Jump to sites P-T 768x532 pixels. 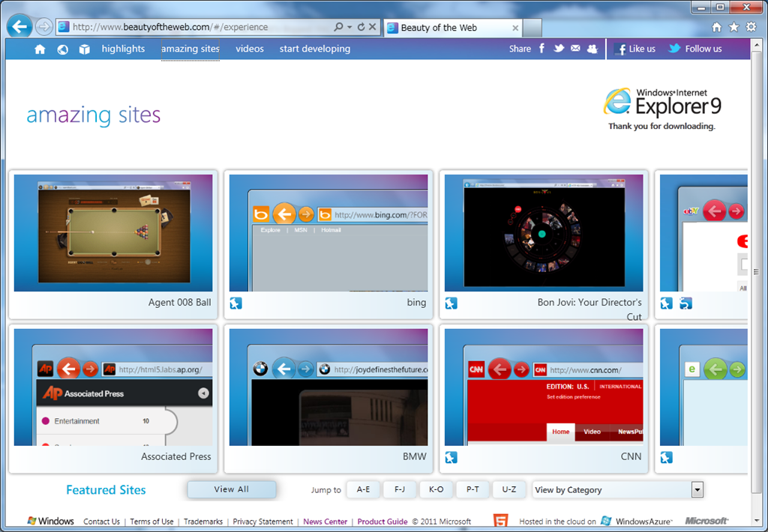(x=472, y=489)
